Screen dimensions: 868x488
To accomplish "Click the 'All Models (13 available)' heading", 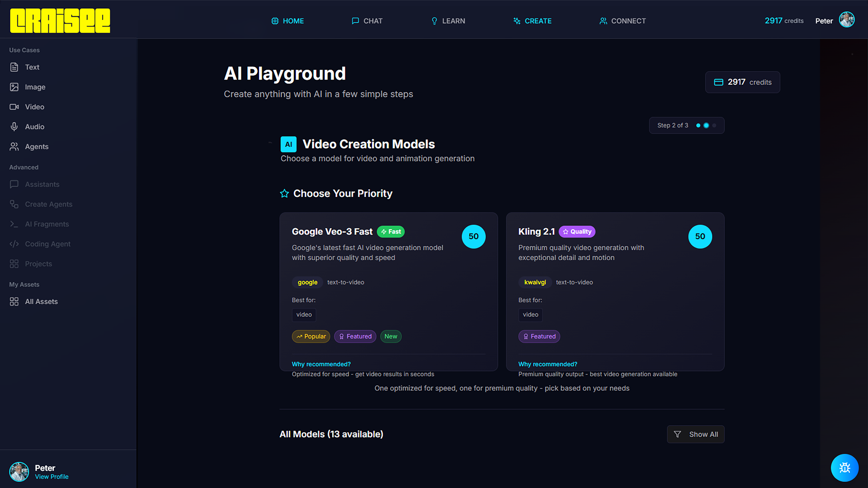I will point(331,434).
